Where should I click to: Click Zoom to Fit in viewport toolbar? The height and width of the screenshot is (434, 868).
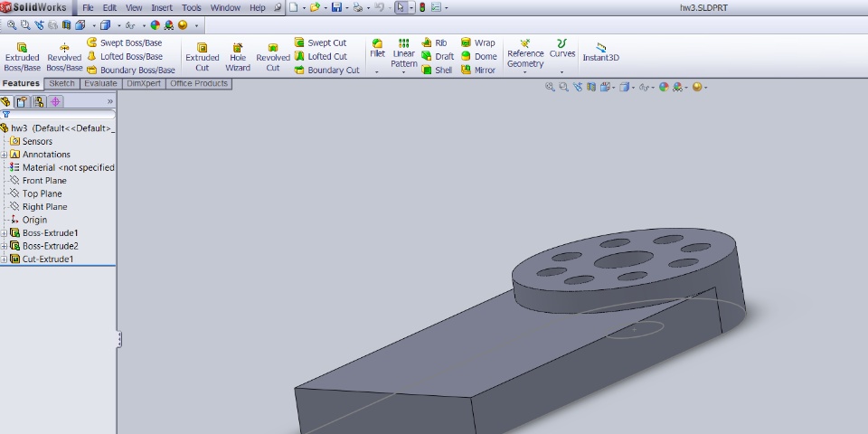550,87
